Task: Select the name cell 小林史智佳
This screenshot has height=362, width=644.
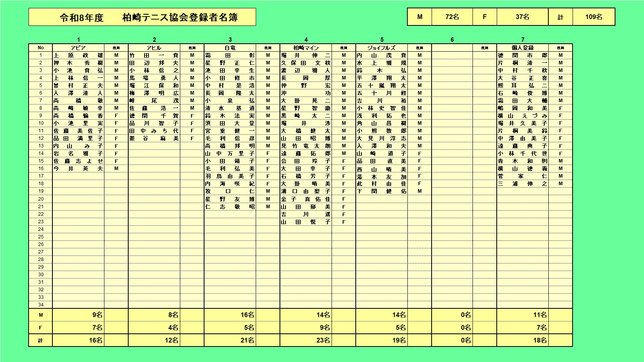Action: pyautogui.click(x=382, y=108)
